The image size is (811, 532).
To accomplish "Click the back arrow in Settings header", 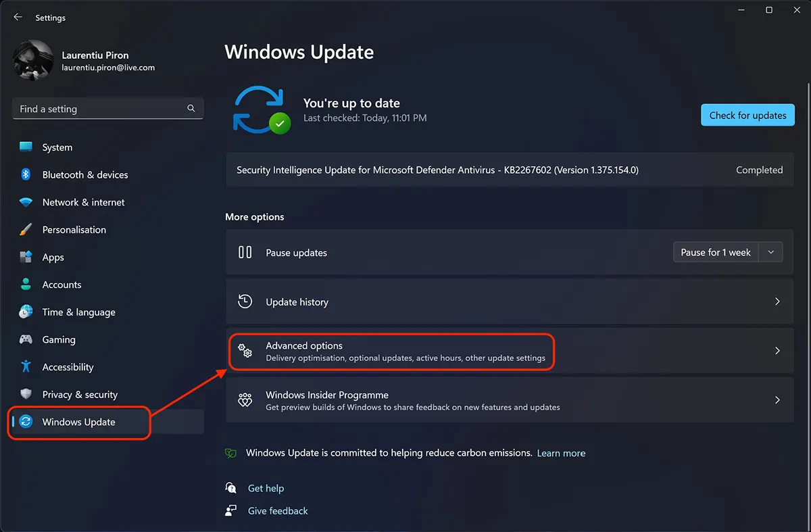I will point(18,18).
